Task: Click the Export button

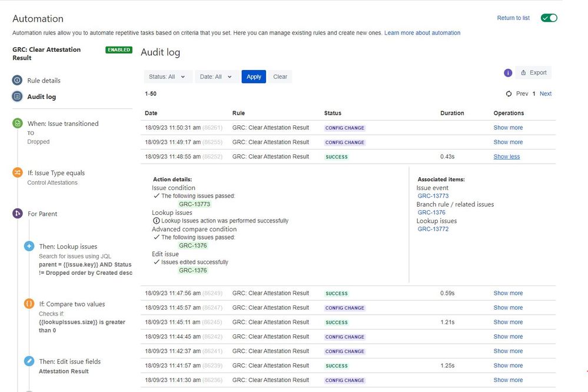Action: 533,73
